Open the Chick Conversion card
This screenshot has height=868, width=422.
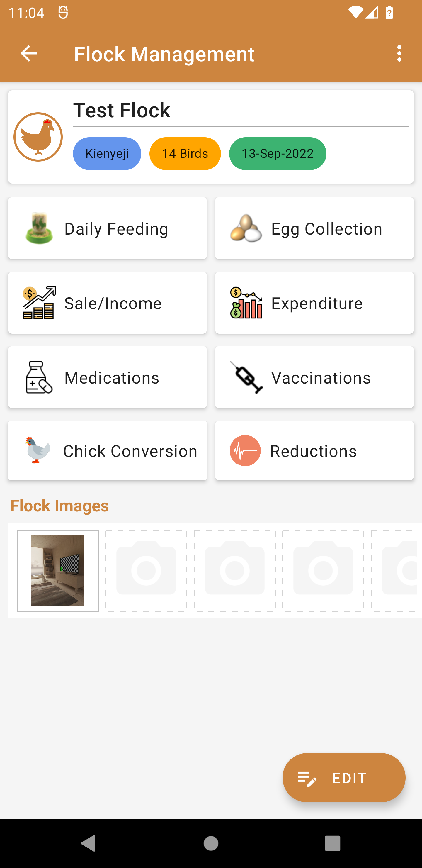[x=108, y=450]
